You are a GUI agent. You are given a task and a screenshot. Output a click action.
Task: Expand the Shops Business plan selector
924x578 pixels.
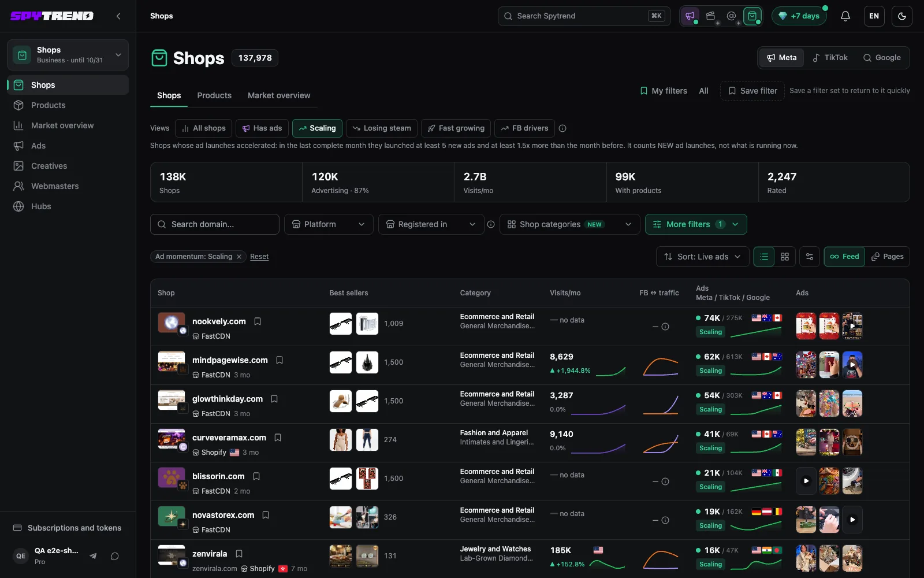(68, 55)
